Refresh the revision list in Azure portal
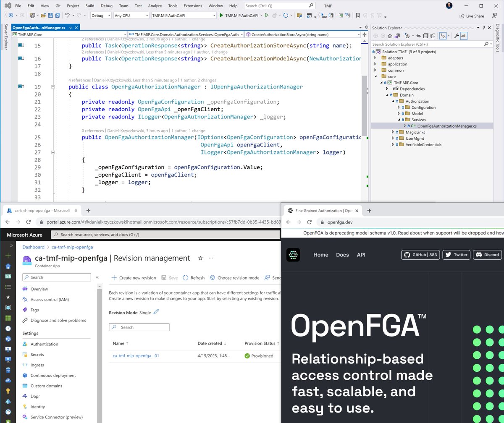Viewport: 504px width, 423px height. point(193,277)
